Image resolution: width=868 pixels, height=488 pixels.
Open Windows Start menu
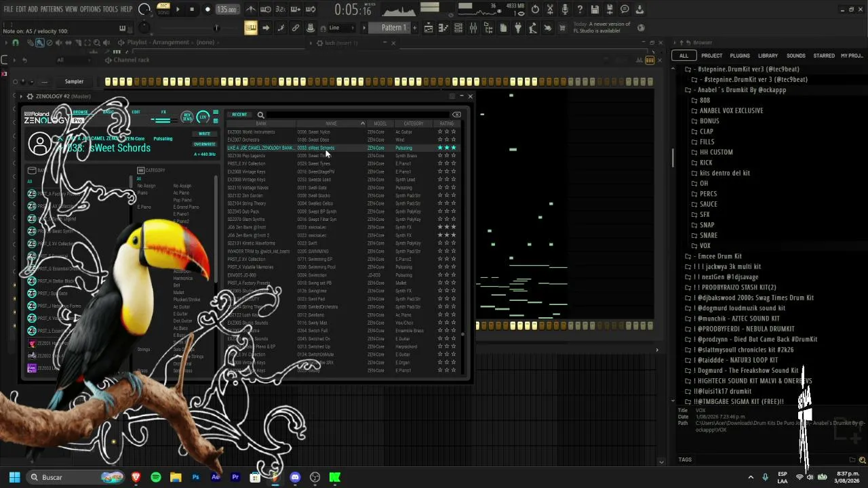pyautogui.click(x=14, y=477)
